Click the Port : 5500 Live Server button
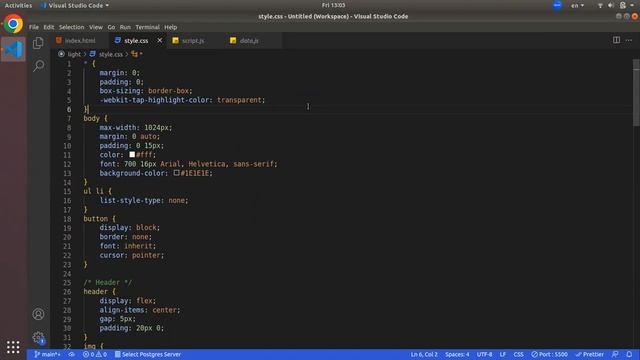Image resolution: width=640 pixels, height=360 pixels. click(x=549, y=354)
